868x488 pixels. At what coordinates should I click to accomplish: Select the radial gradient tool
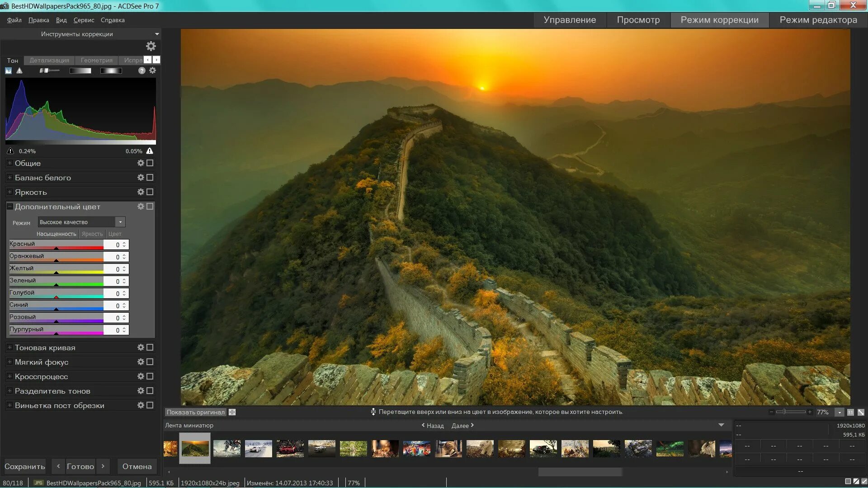[111, 70]
